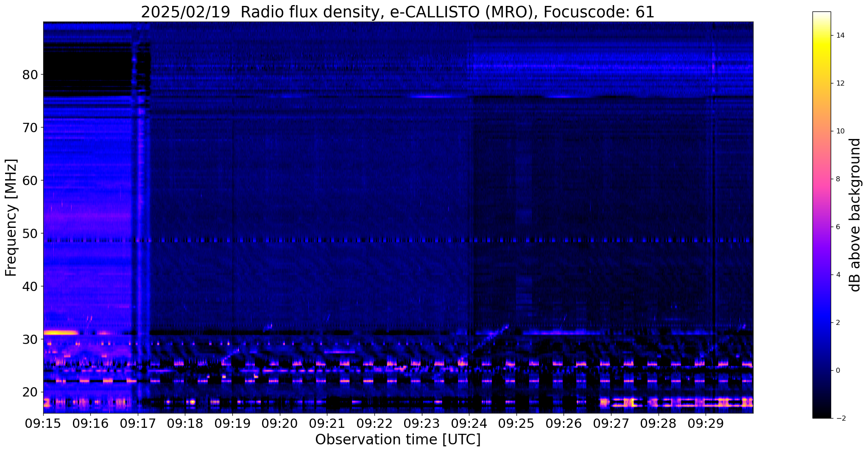The height and width of the screenshot is (452, 868).
Task: Select the 09:18 time tick label
Action: click(x=185, y=424)
